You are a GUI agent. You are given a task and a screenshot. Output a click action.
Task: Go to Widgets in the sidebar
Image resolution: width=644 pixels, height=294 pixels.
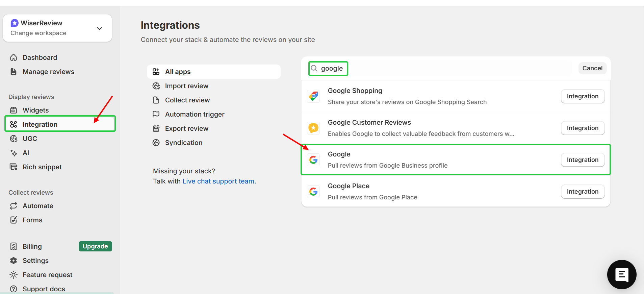click(35, 110)
